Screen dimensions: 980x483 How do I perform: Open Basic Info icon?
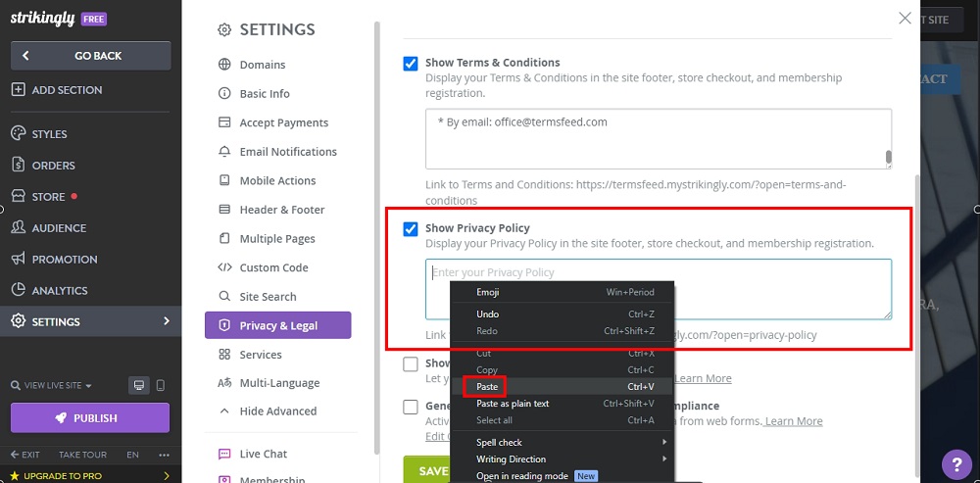pos(224,93)
